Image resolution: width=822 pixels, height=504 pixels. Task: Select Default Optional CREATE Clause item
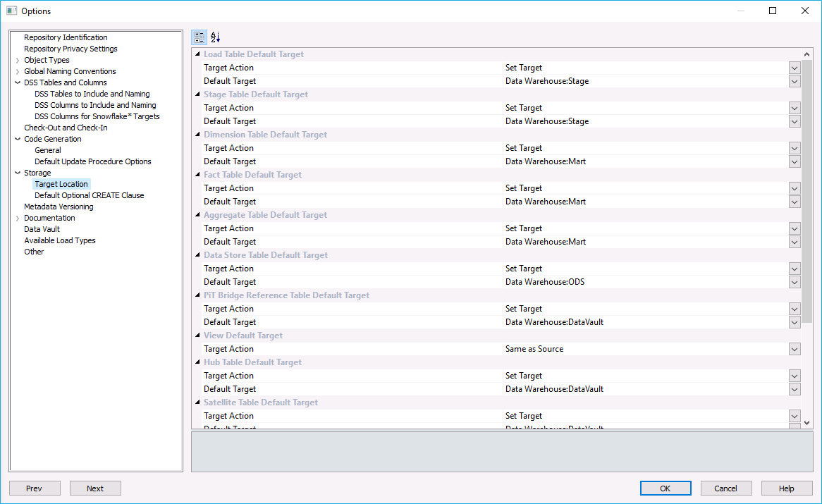pos(89,195)
